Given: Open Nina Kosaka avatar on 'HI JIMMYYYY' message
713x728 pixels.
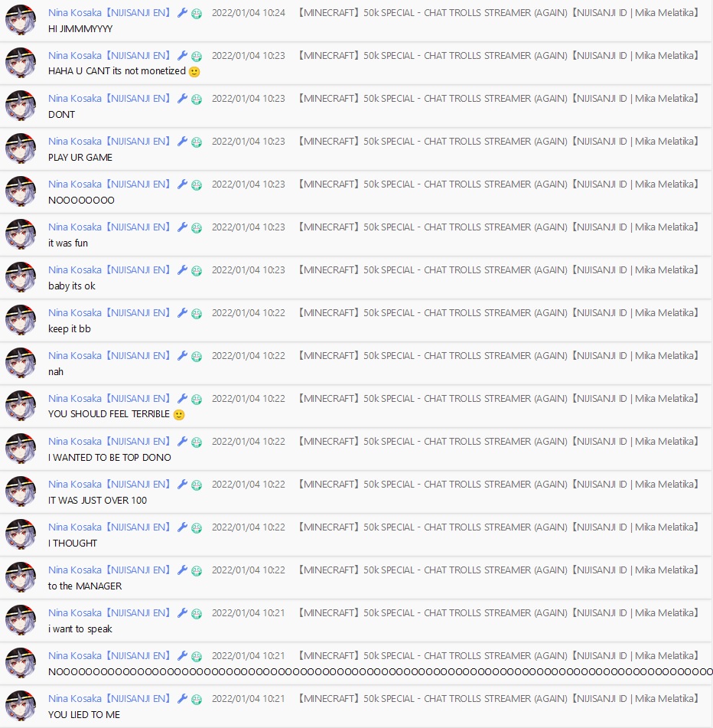Looking at the screenshot, I should (21, 20).
